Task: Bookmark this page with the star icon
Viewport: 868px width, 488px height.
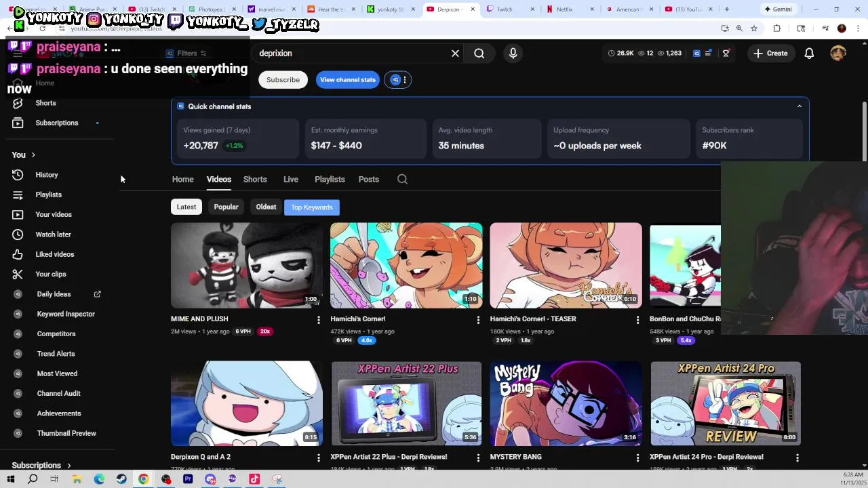Action: (753, 28)
